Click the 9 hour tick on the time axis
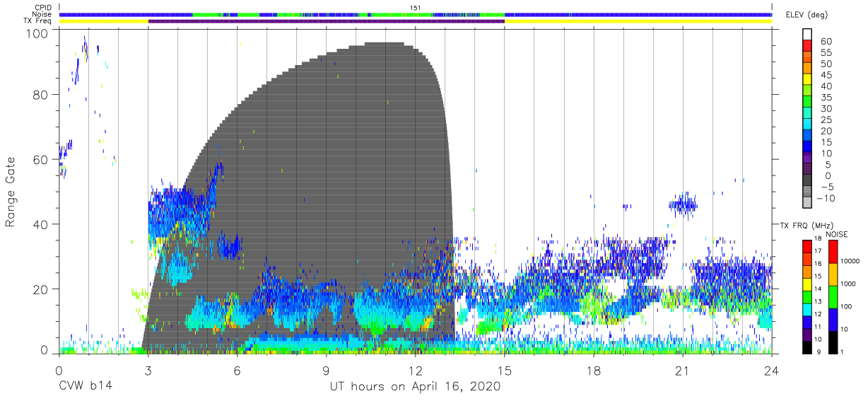Image resolution: width=868 pixels, height=401 pixels. coord(326,371)
